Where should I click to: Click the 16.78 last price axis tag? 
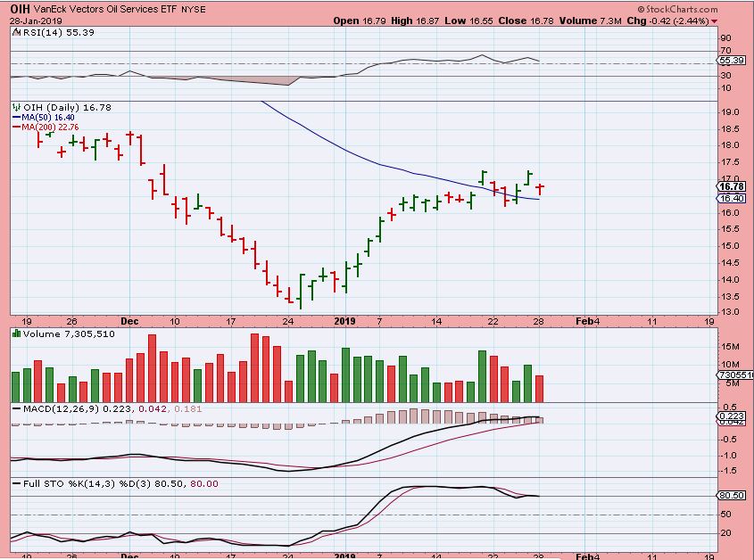click(x=732, y=186)
